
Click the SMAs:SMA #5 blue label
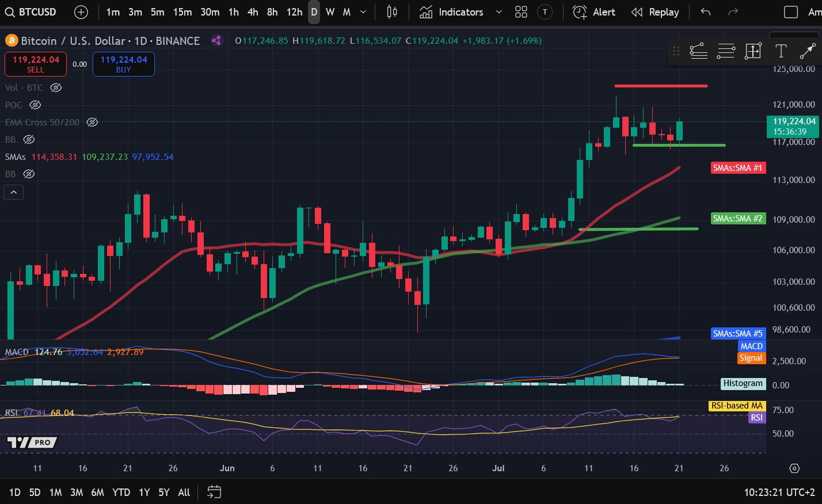click(737, 334)
